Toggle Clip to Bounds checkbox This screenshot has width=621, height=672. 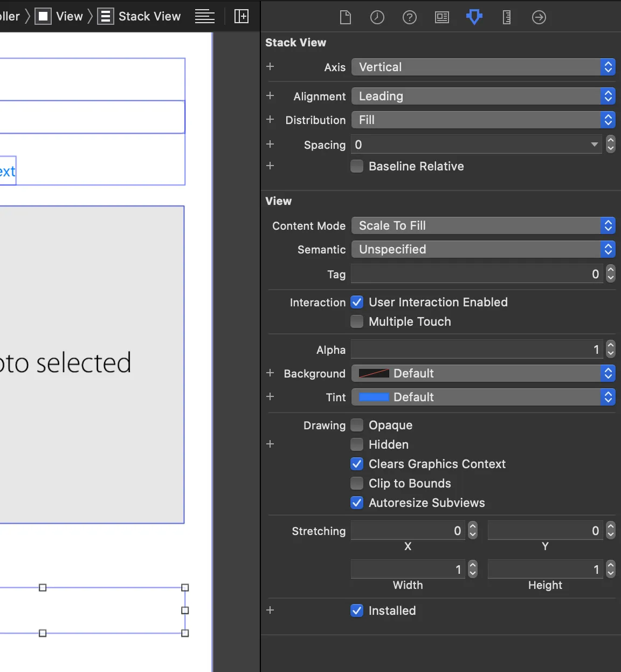click(357, 483)
